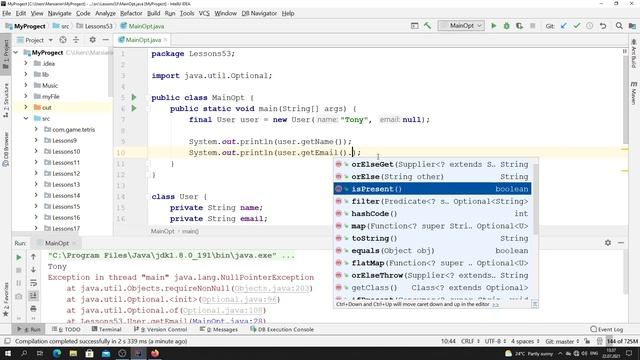This screenshot has height=360, width=640.
Task: Open the Refactor menu
Action: tap(131, 13)
